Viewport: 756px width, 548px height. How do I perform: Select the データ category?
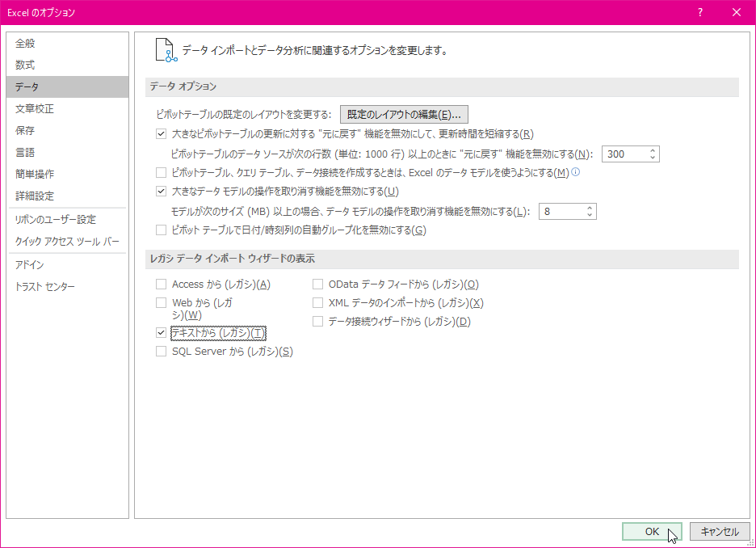(68, 86)
